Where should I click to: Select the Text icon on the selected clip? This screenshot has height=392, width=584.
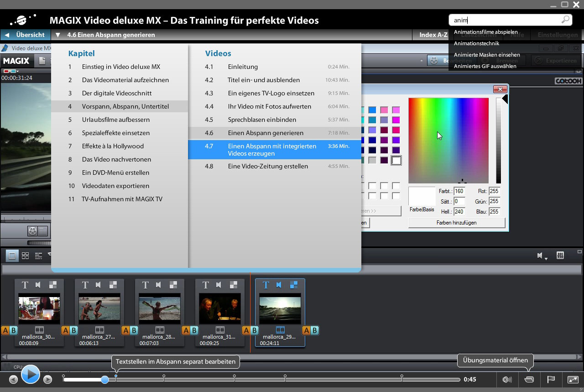(266, 284)
